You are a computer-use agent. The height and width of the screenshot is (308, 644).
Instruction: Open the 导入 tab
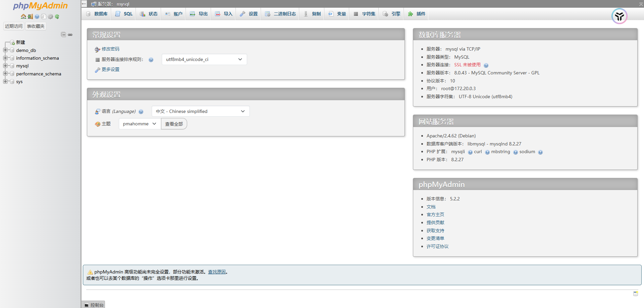(x=224, y=14)
